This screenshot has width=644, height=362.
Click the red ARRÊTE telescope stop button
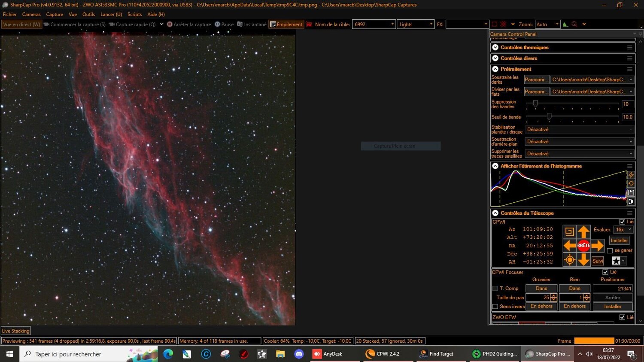tap(583, 245)
